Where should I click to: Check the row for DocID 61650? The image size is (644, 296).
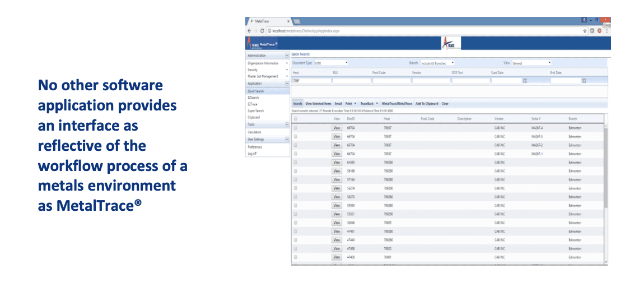click(x=296, y=162)
